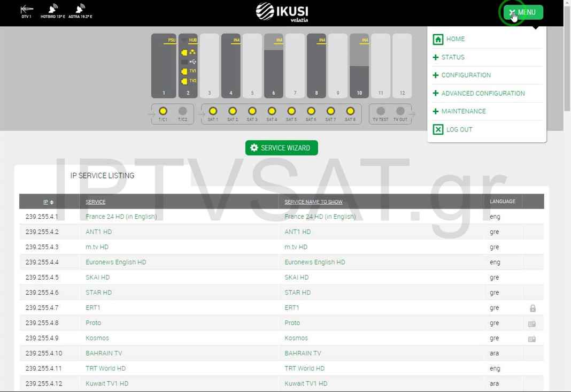The width and height of the screenshot is (571, 392).
Task: Click the padlock icon on ERT1 row
Action: pos(533,308)
